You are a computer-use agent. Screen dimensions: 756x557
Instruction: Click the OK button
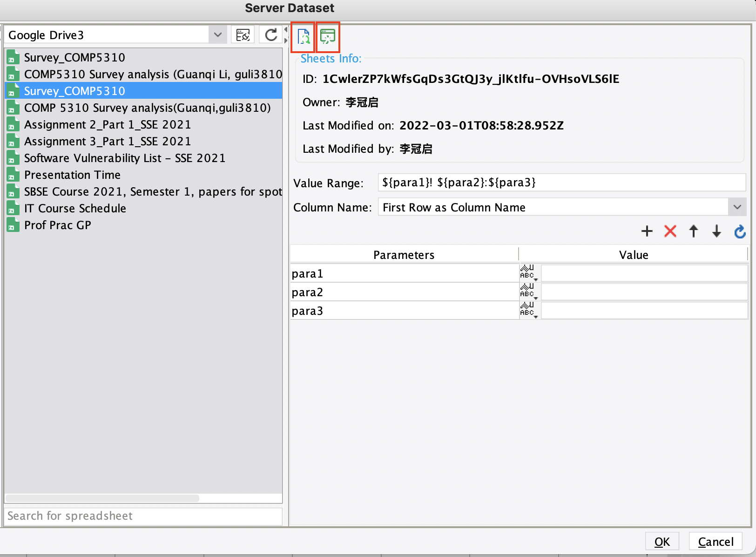(x=661, y=541)
